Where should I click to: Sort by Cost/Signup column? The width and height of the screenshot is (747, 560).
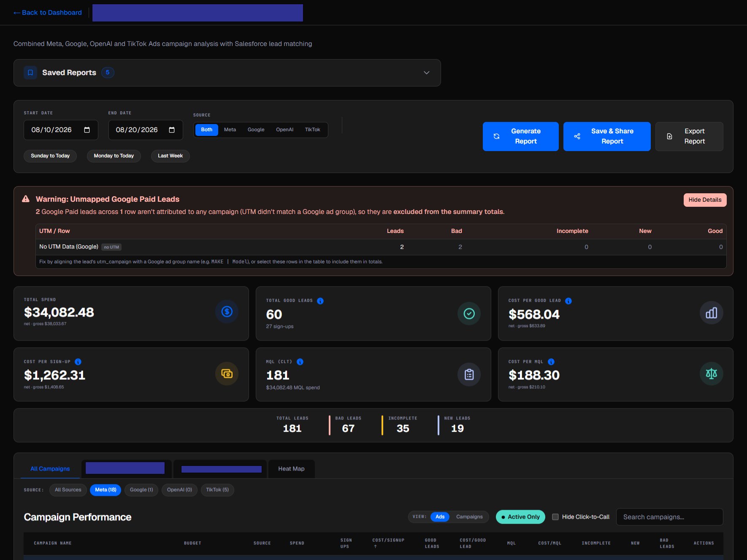(x=388, y=543)
